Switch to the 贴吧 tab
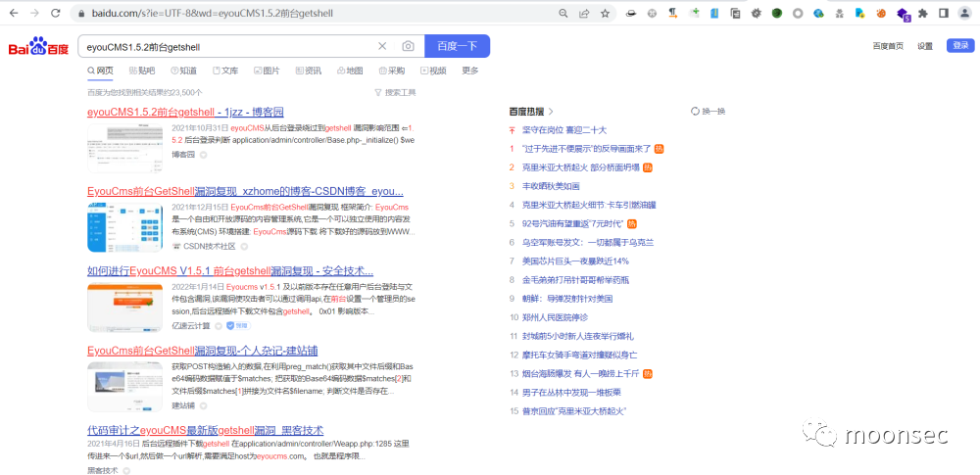This screenshot has height=475, width=980. coord(142,71)
